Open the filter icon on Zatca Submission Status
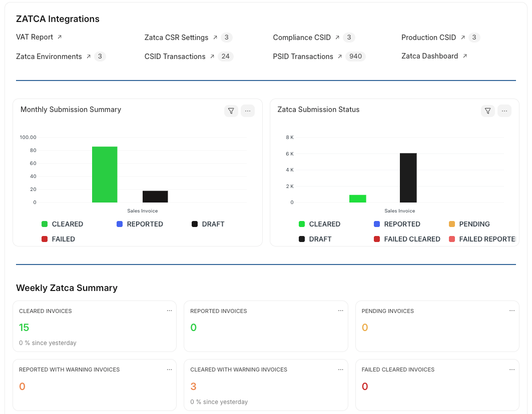The width and height of the screenshot is (532, 414). [x=488, y=111]
